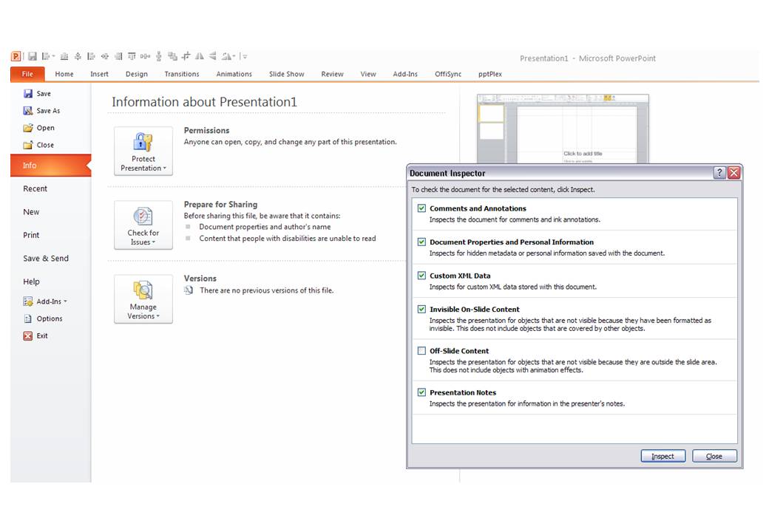Uncheck Document Properties and Personal Information checkbox

[421, 242]
